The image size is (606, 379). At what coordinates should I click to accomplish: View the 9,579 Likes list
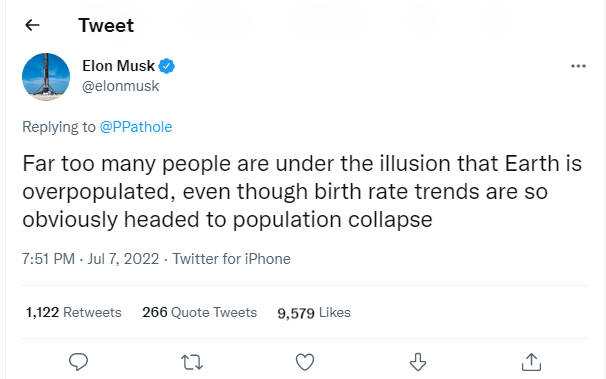tap(314, 313)
